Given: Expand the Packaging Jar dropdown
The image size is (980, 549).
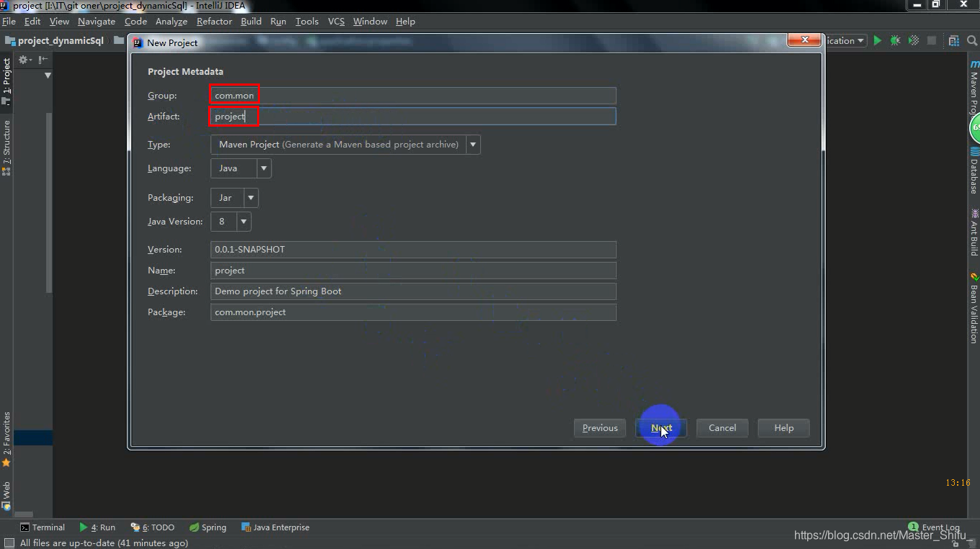Looking at the screenshot, I should click(x=251, y=198).
